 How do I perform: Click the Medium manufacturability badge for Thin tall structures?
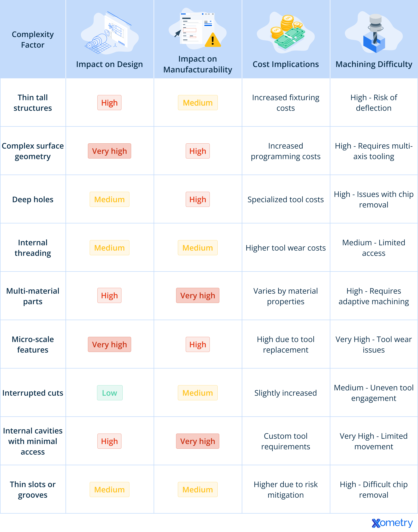tap(198, 103)
